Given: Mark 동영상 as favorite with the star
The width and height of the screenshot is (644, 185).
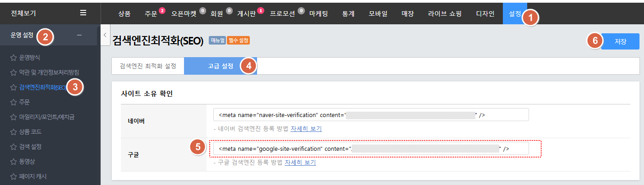Looking at the screenshot, I should pyautogui.click(x=13, y=162).
